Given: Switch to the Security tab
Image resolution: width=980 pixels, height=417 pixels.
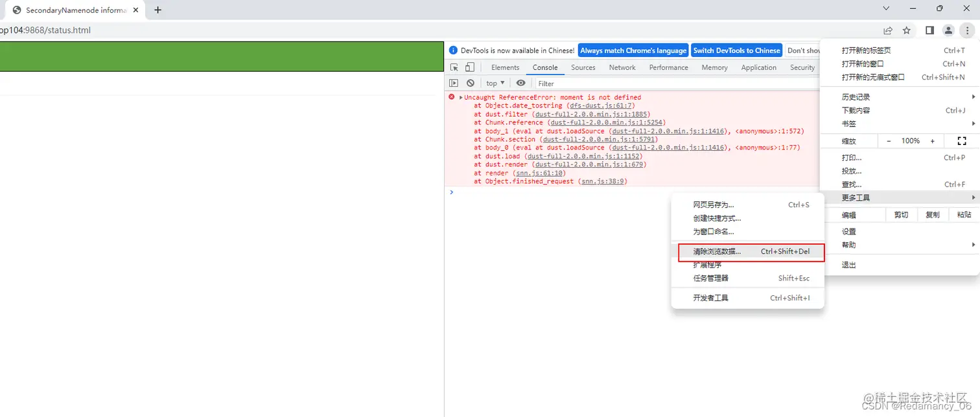Looking at the screenshot, I should click(x=802, y=67).
